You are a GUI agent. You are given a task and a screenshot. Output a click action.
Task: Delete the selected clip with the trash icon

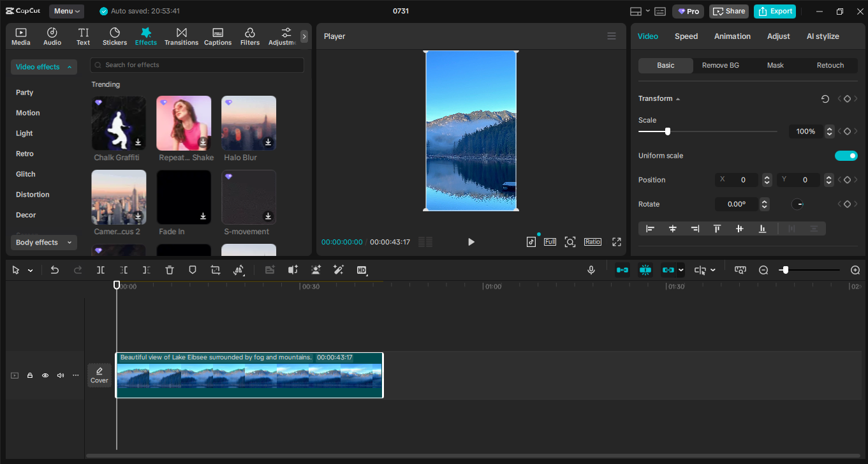click(169, 270)
